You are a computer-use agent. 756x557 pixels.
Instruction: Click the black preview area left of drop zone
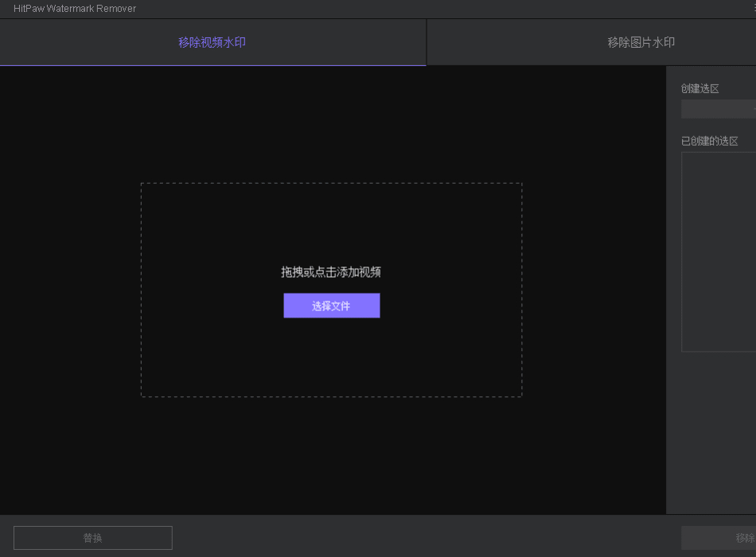click(70, 290)
